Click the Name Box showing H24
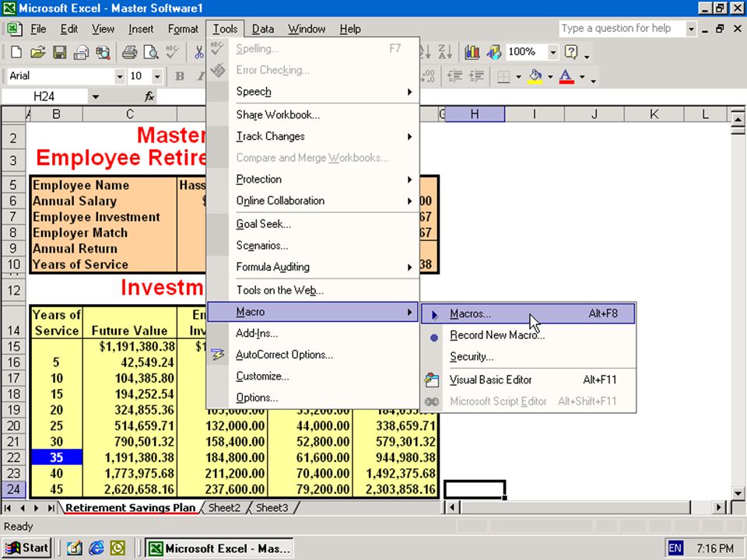Viewport: 747px width, 560px height. point(44,96)
